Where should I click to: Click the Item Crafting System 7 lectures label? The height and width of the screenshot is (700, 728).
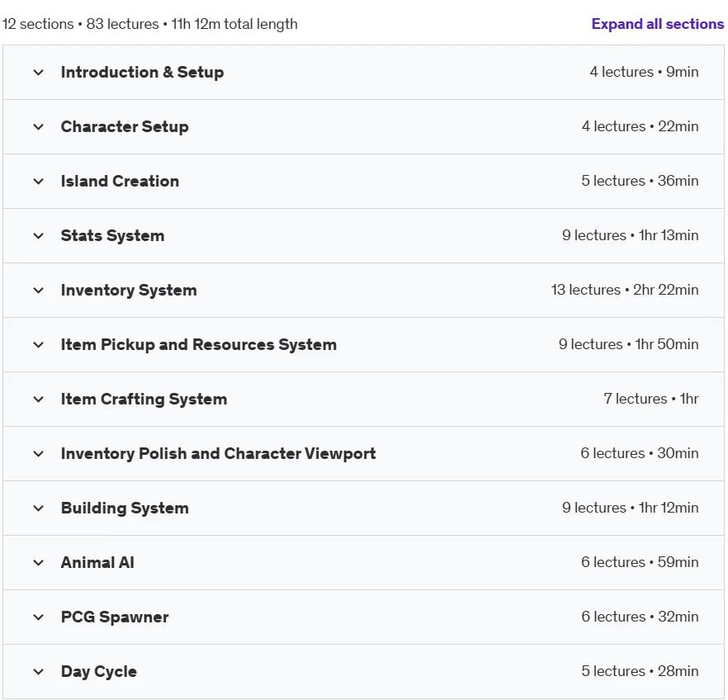pyautogui.click(x=636, y=399)
